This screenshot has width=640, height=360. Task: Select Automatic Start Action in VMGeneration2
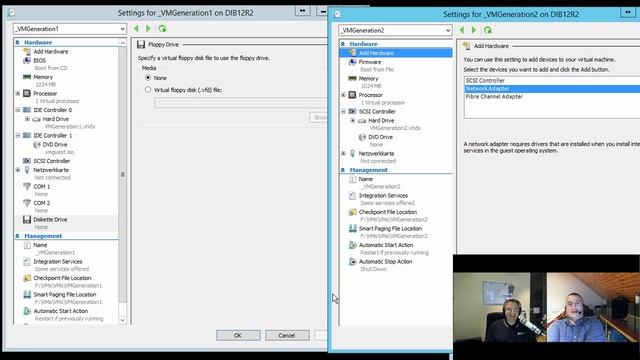[x=386, y=245]
